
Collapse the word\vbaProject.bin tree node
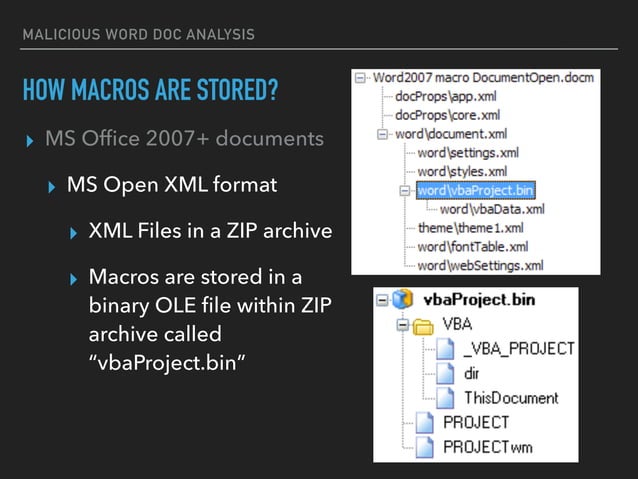click(x=405, y=190)
